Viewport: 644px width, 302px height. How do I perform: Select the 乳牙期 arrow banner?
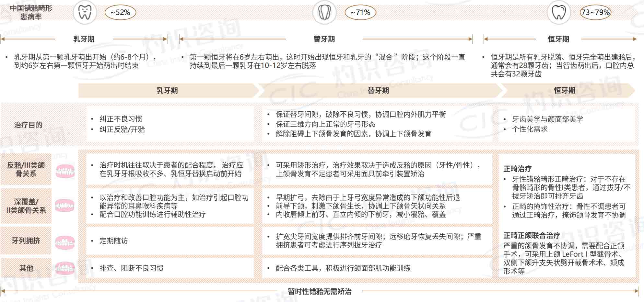(x=169, y=90)
